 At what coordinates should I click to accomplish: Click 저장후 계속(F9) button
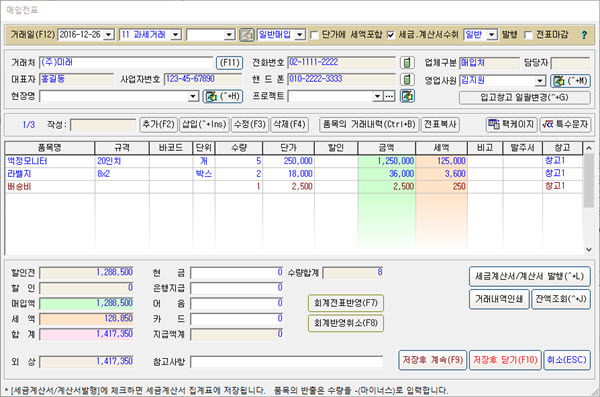(432, 360)
